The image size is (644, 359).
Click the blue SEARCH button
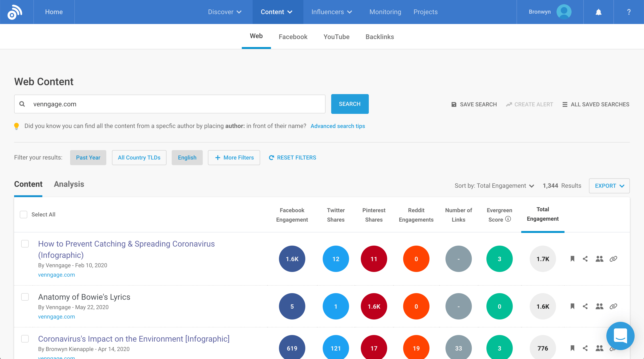tap(350, 104)
